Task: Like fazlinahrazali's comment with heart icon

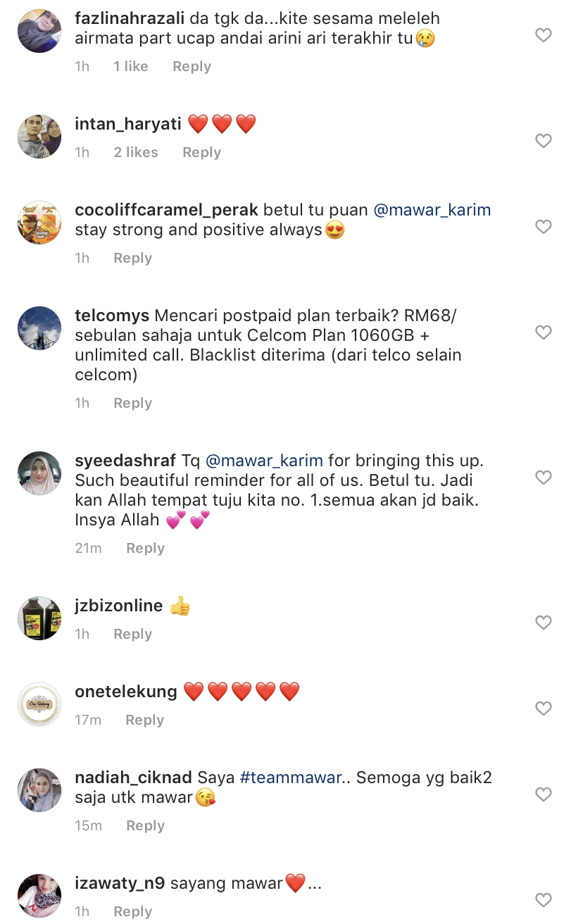Action: 543,35
